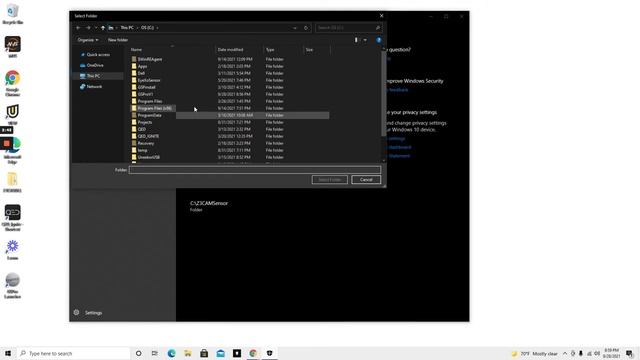Select the Program Files folder
The image size is (640, 360).
pos(150,101)
